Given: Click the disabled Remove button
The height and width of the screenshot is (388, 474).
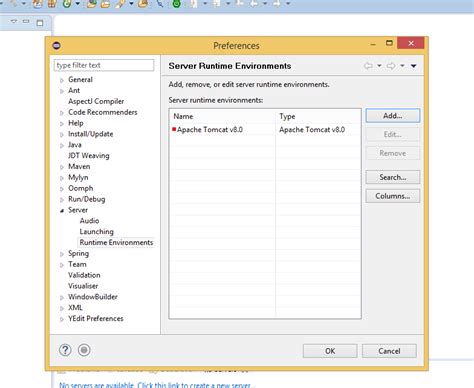Looking at the screenshot, I should (393, 153).
